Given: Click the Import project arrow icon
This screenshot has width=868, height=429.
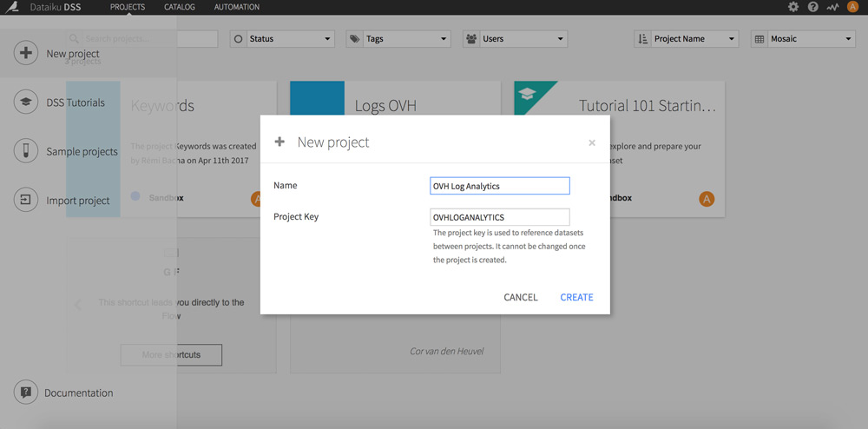Looking at the screenshot, I should (x=25, y=201).
